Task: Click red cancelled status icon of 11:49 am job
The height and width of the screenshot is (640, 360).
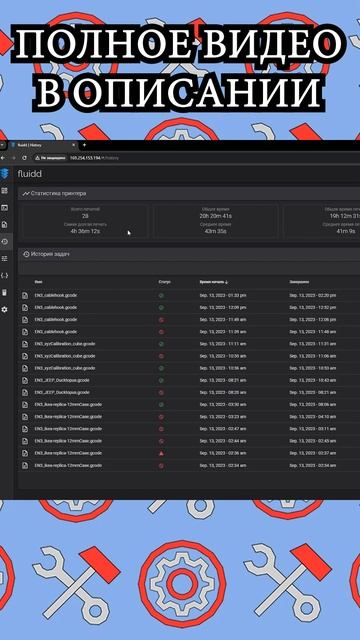Action: tap(161, 320)
